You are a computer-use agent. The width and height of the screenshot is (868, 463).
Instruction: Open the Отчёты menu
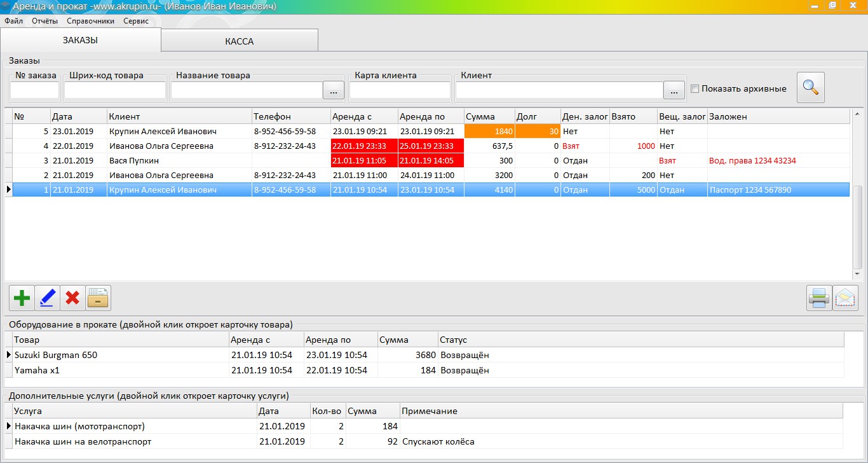coord(44,21)
